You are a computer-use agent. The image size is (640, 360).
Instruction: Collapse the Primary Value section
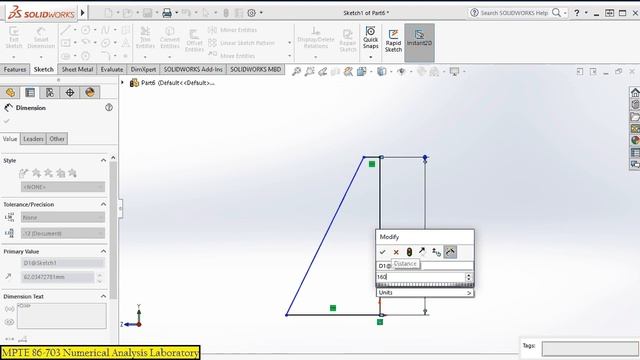pos(103,251)
